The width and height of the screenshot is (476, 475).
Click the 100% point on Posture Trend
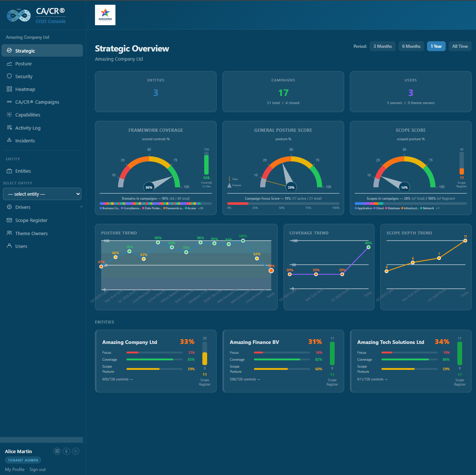pos(243,241)
